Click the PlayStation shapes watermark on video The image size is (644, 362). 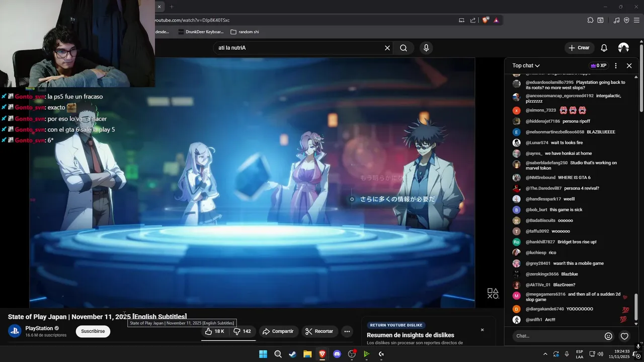pyautogui.click(x=493, y=294)
